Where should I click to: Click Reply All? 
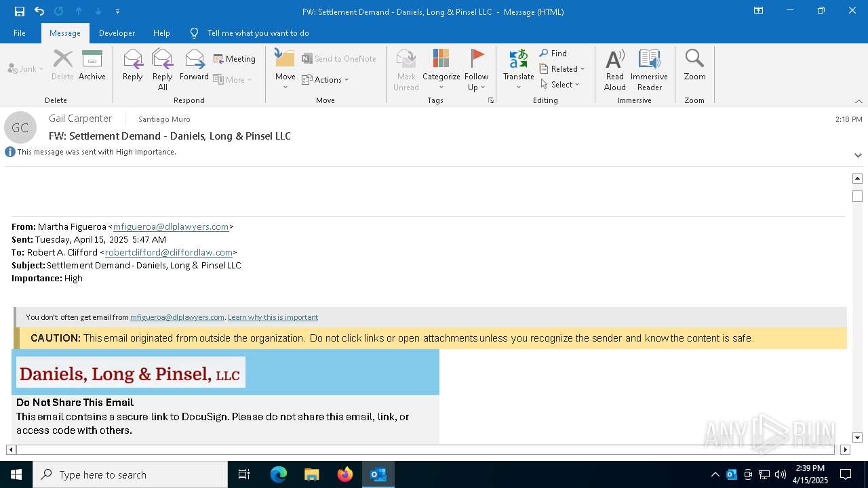(x=162, y=69)
